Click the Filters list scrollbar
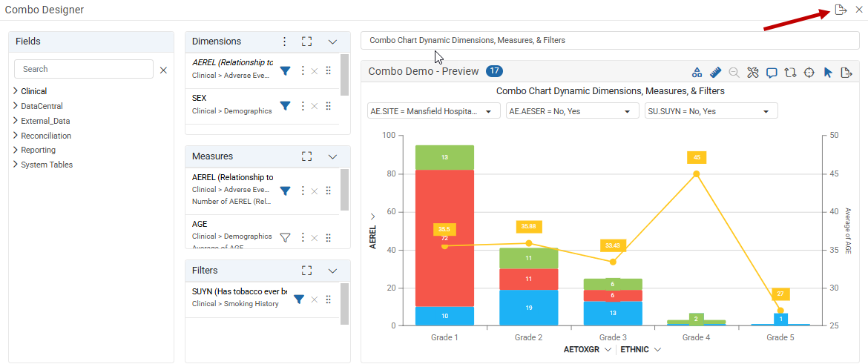Image resolution: width=868 pixels, height=364 pixels. [x=344, y=304]
